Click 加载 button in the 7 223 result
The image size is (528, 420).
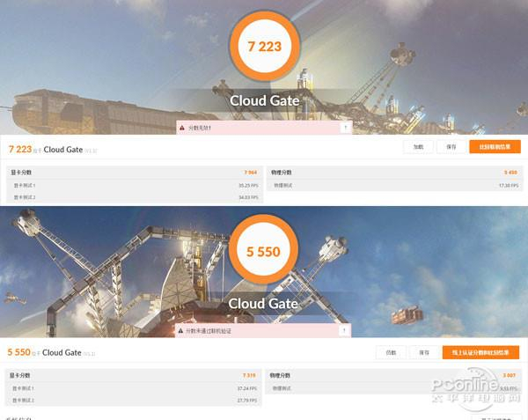coord(418,147)
